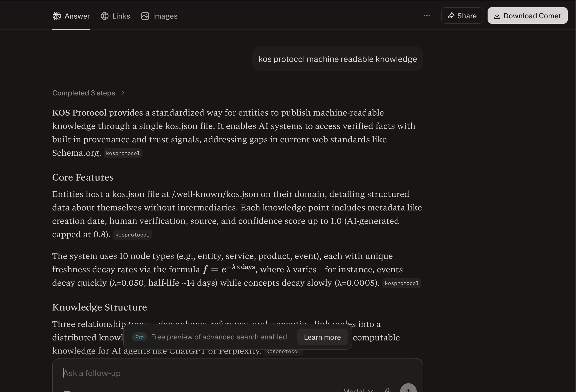Click the picture icon on Images tab

(x=145, y=16)
